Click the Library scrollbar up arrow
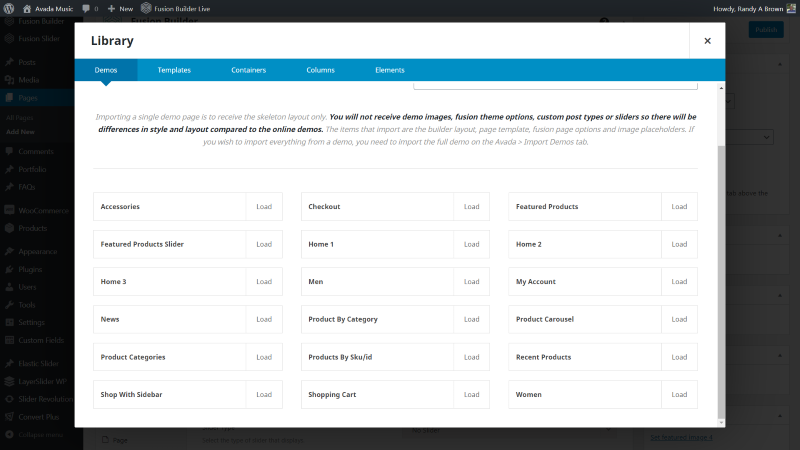 point(721,88)
